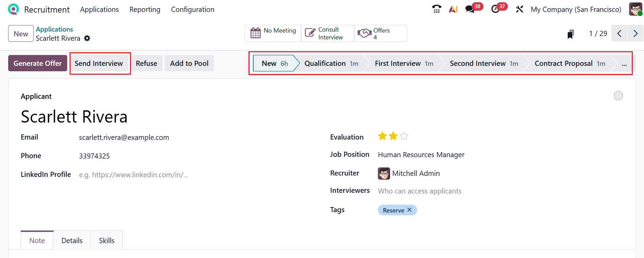Click the Generate Offer button
The height and width of the screenshot is (258, 644).
click(x=38, y=63)
